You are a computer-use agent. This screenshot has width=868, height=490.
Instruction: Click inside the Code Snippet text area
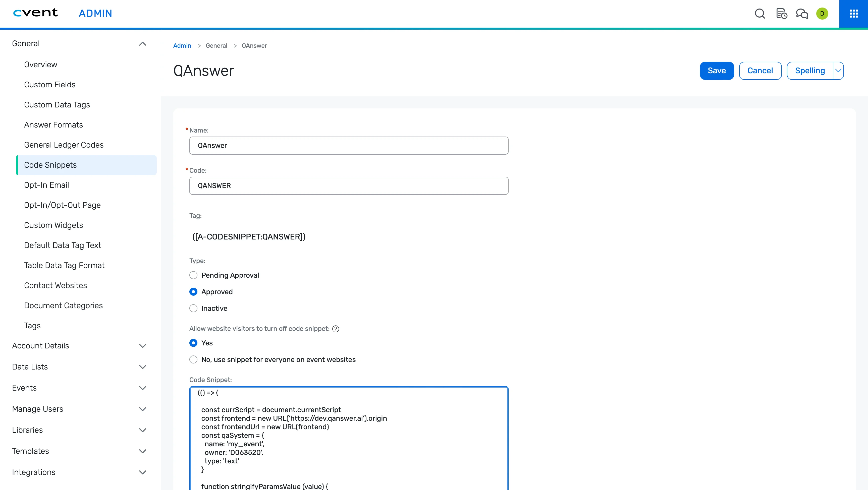[349, 438]
